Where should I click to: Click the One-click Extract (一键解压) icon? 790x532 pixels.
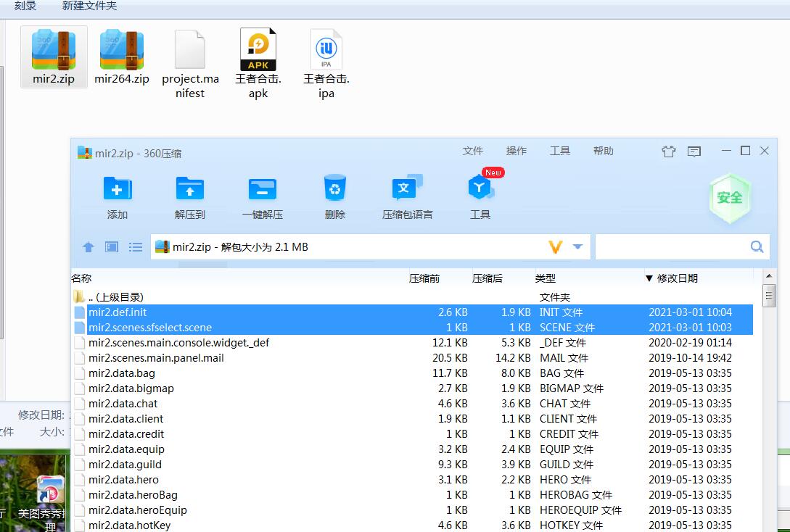262,190
